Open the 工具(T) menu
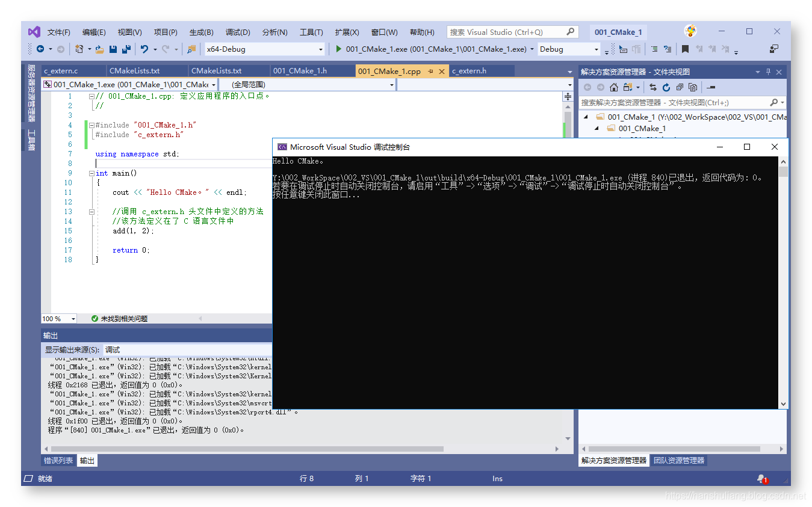812x507 pixels. tap(311, 32)
